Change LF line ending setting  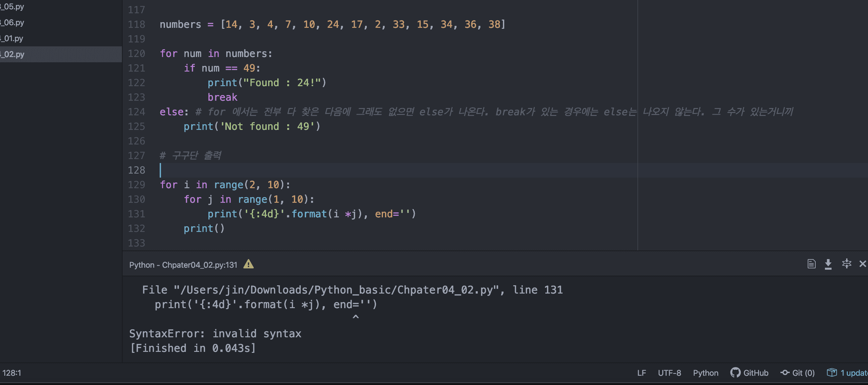(641, 373)
